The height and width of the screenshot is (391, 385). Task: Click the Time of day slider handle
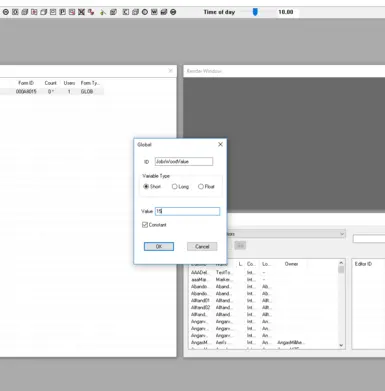click(x=255, y=12)
